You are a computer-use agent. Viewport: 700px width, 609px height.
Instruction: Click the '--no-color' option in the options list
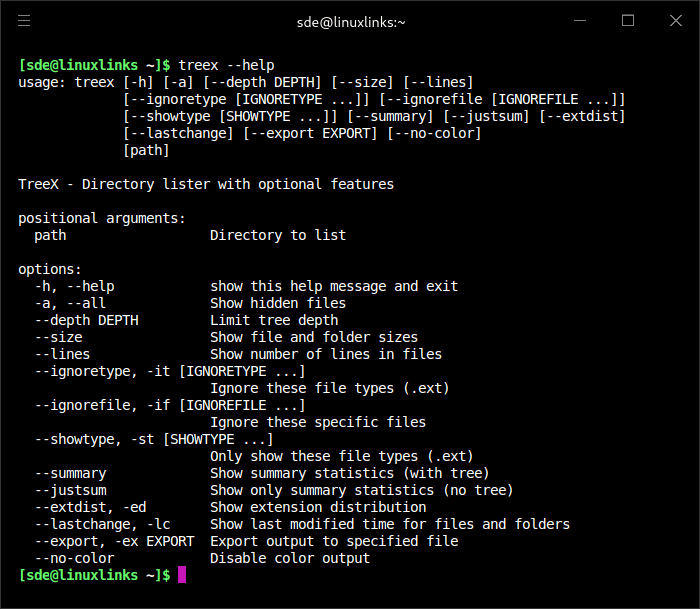pos(74,558)
